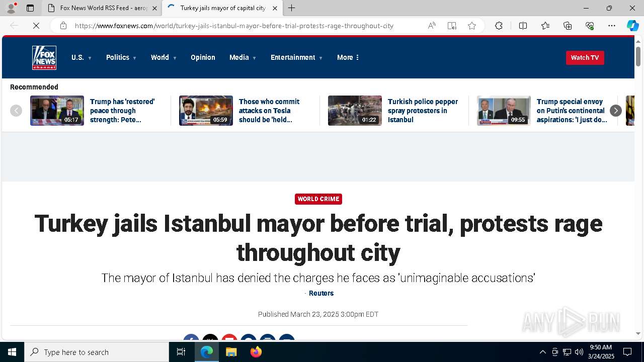Open Collections icon
Viewport: 644px width, 362px height.
568,26
